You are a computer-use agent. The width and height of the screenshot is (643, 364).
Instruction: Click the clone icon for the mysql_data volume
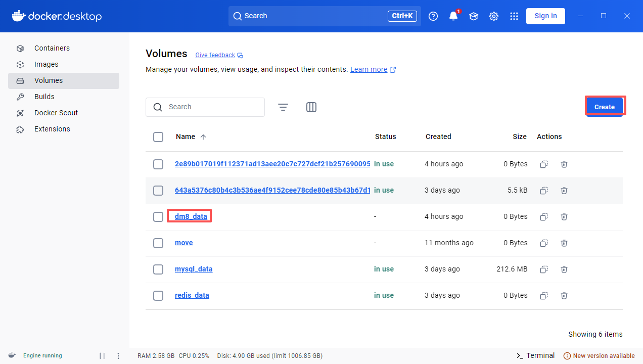click(544, 269)
